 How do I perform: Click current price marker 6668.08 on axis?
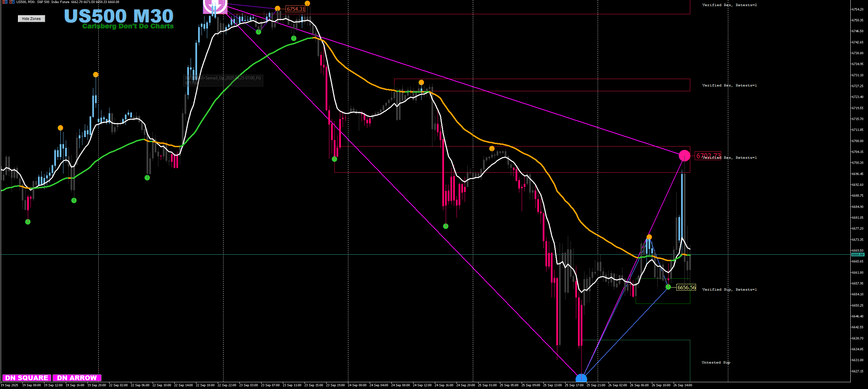tap(857, 254)
